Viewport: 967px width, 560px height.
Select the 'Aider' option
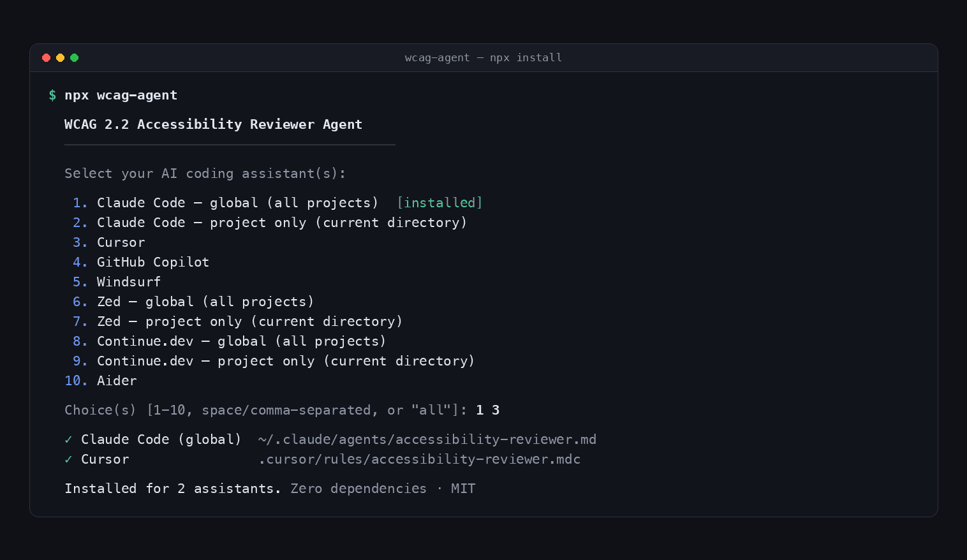[117, 381]
